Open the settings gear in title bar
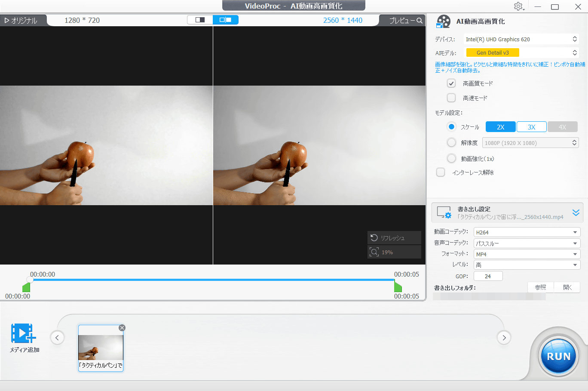 click(x=518, y=6)
